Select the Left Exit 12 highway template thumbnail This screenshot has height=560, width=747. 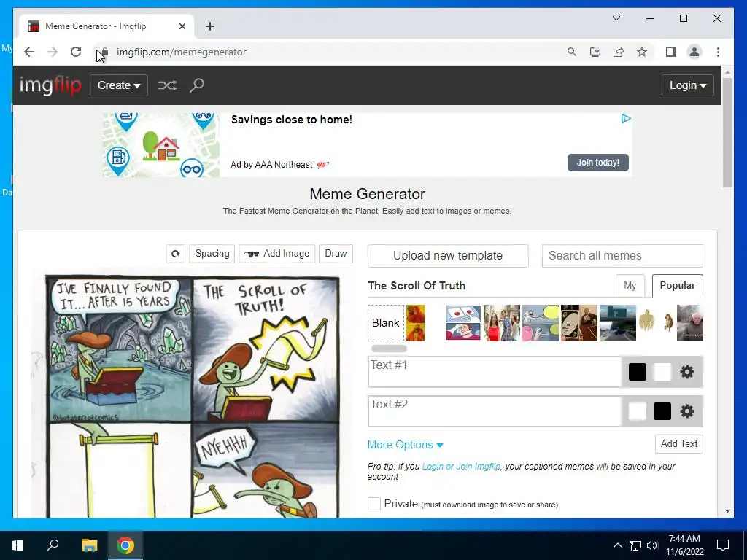[617, 323]
